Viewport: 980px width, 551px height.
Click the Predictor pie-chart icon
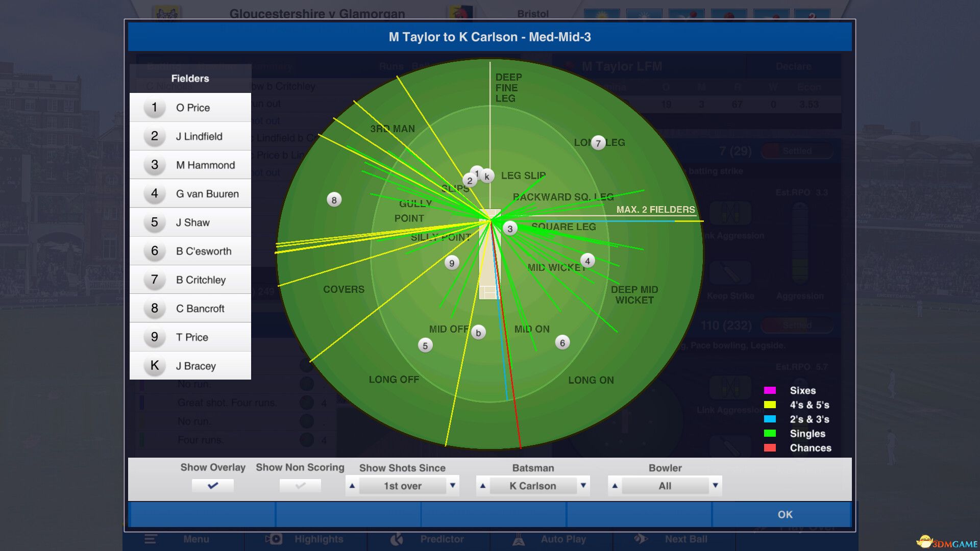[x=397, y=539]
